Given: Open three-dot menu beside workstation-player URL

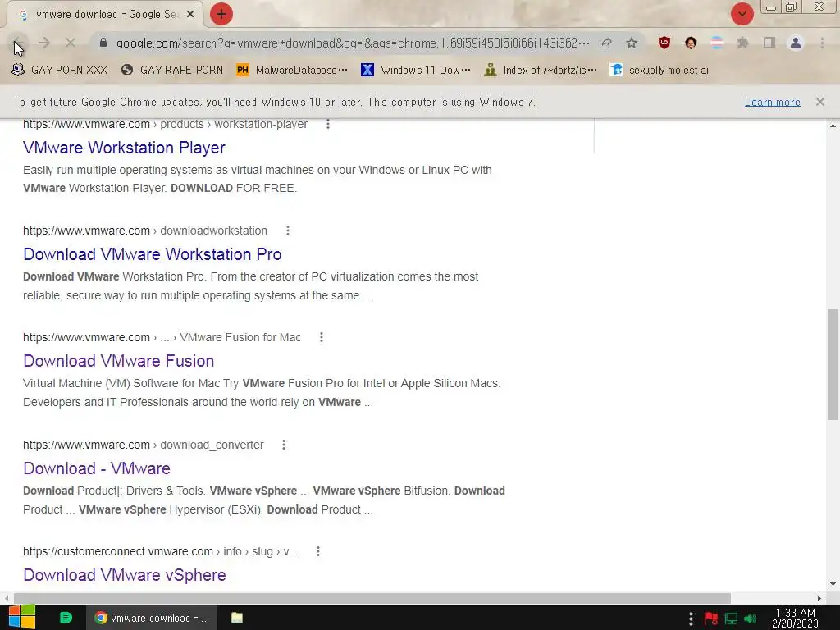Looking at the screenshot, I should point(328,125).
